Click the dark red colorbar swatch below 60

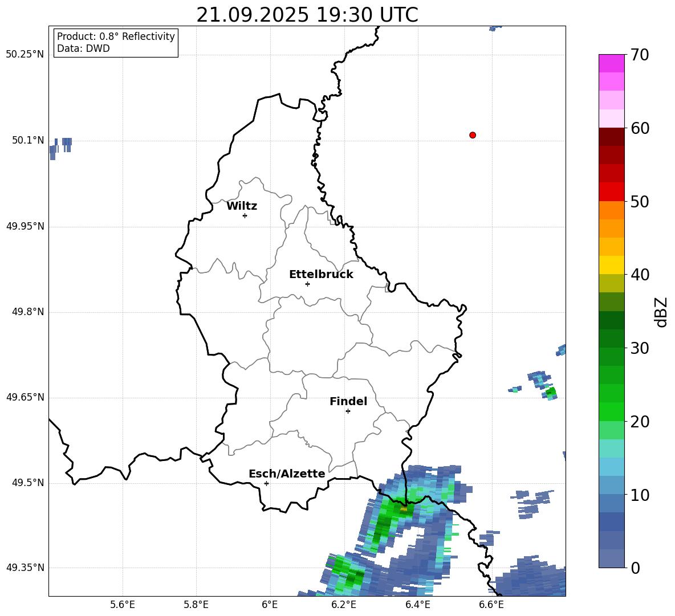pos(611,137)
